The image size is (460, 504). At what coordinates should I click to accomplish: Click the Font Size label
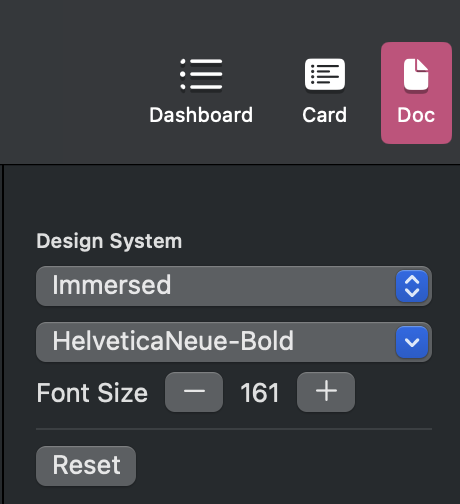(x=92, y=393)
